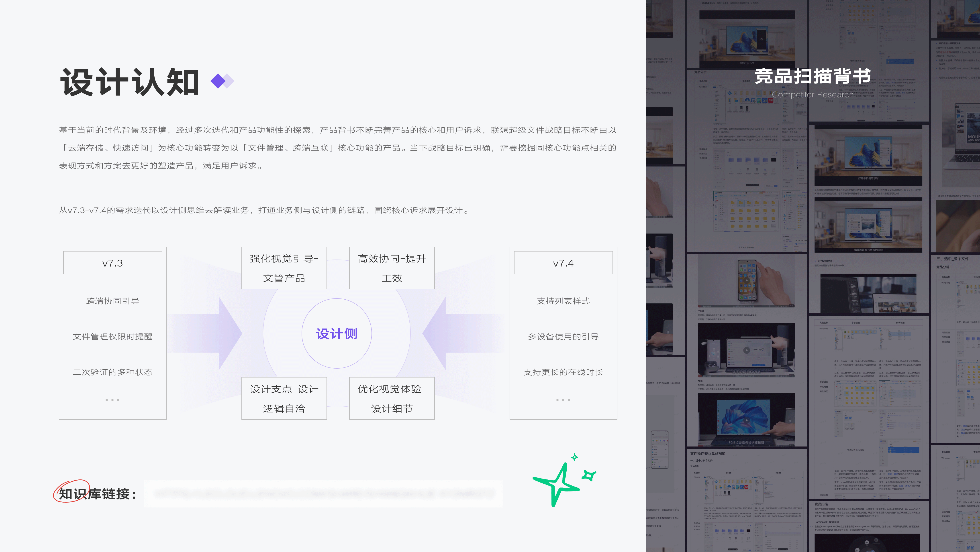Click the sentence starting 从v7.3-v7.4的需求迭代

pos(265,210)
